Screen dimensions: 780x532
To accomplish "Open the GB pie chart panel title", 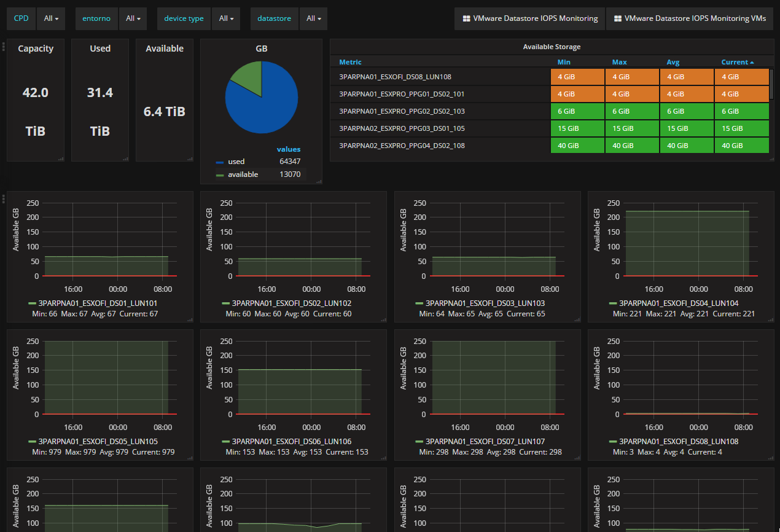I will 262,49.
